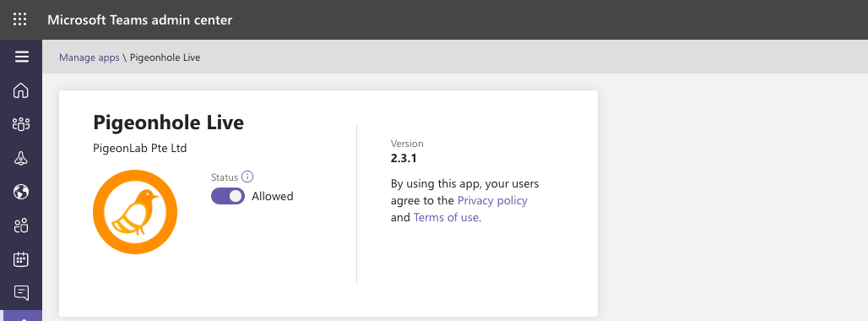868x321 pixels.
Task: Select the PigeonLab Pte Ltd publisher text
Action: coord(140,149)
